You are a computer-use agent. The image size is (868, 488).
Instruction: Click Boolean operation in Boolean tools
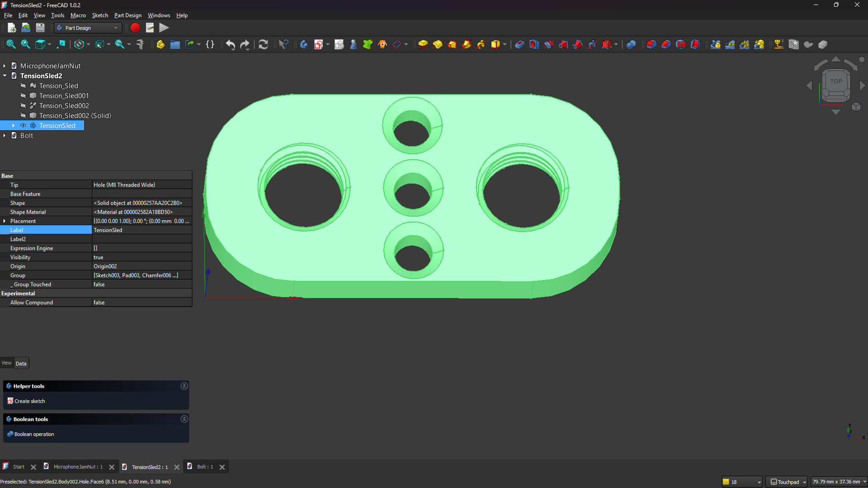click(x=34, y=434)
